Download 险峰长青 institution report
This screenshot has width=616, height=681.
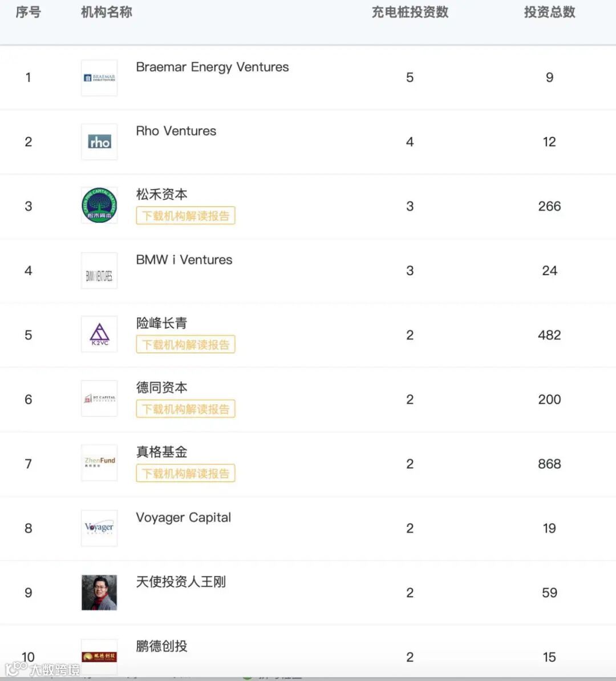185,345
